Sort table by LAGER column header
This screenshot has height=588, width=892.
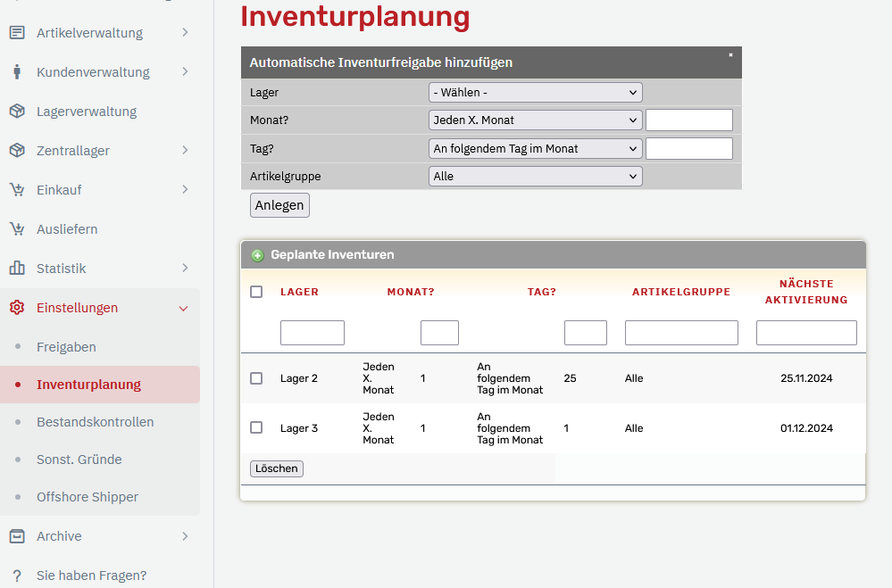pos(299,292)
